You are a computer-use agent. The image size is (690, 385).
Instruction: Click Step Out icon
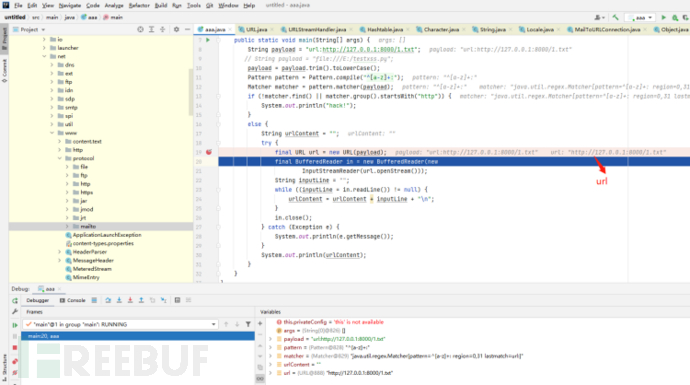coord(141,300)
